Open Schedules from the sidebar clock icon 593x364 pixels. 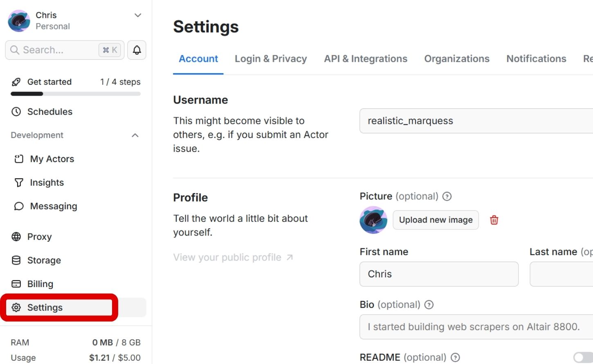(x=16, y=112)
